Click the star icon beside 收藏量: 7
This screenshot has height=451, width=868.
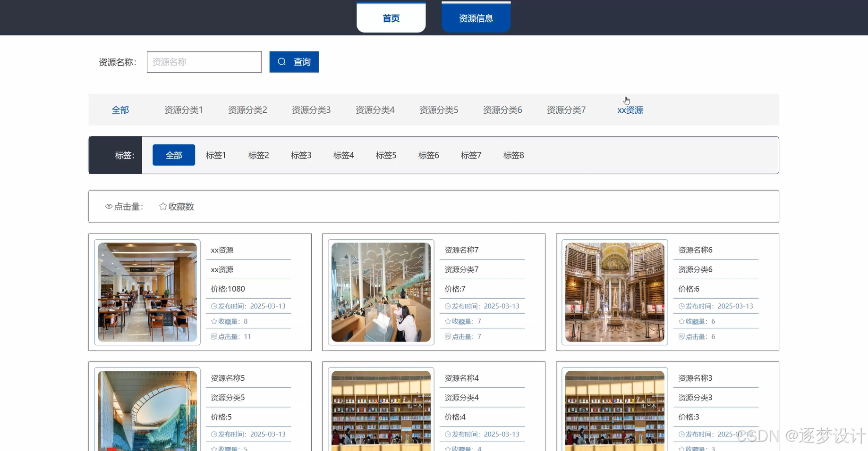click(x=448, y=321)
